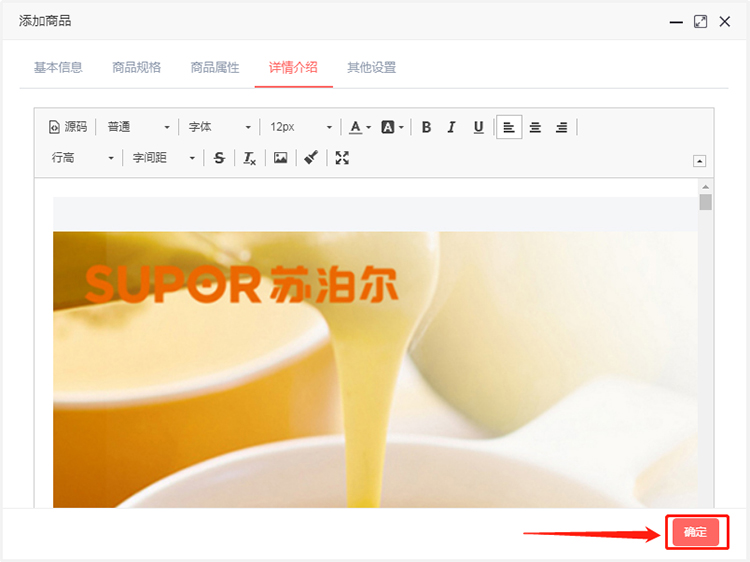This screenshot has width=750, height=562.
Task: Expand the text color picker arrow
Action: coord(368,127)
